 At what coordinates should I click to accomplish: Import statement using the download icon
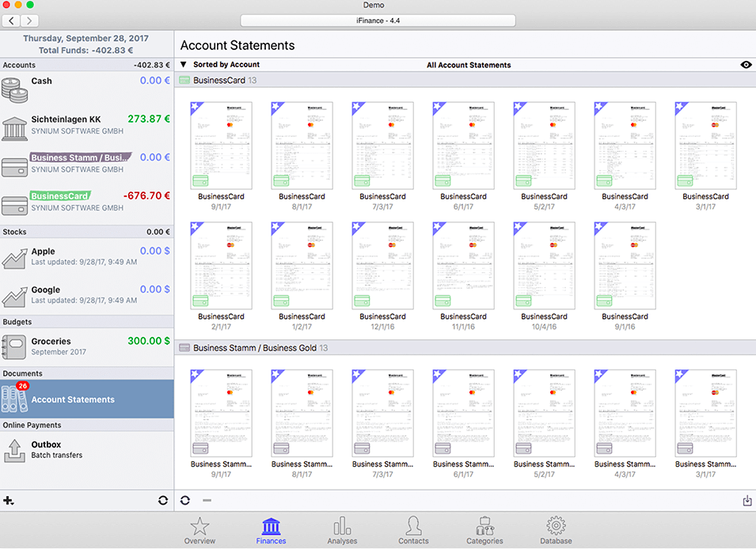point(747,500)
